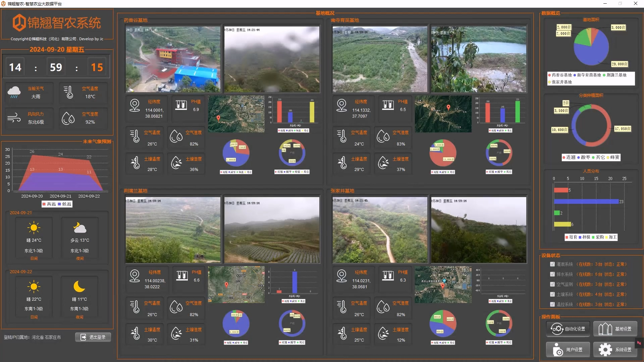
Task: Click the soil humidity icon in 张家井基地
Action: 383,333
